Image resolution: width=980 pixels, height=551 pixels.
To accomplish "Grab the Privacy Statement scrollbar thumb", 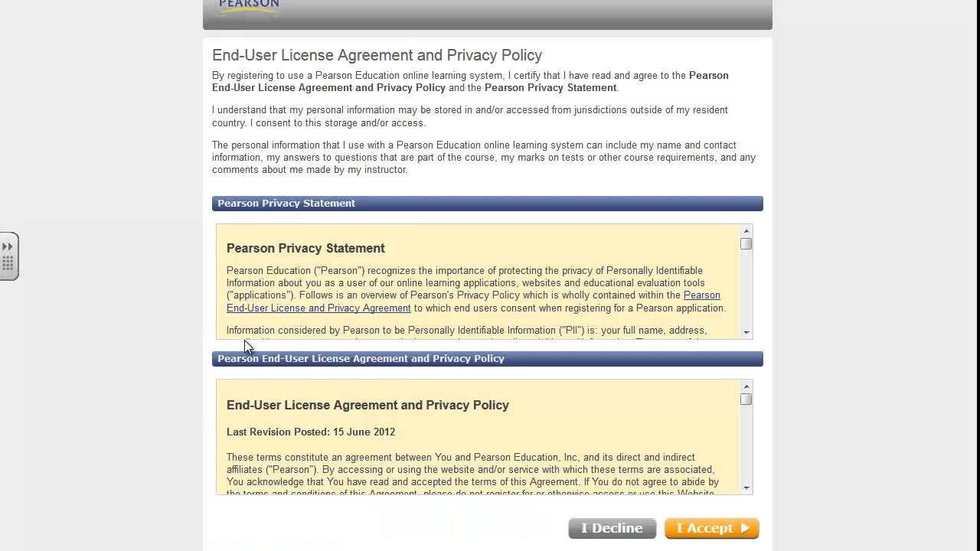I will click(746, 244).
